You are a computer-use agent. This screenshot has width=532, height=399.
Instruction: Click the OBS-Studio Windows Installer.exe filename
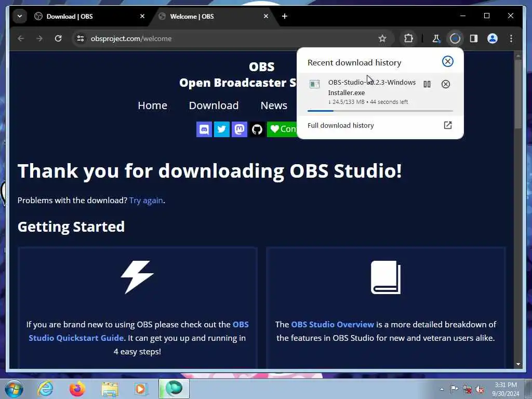(x=372, y=87)
